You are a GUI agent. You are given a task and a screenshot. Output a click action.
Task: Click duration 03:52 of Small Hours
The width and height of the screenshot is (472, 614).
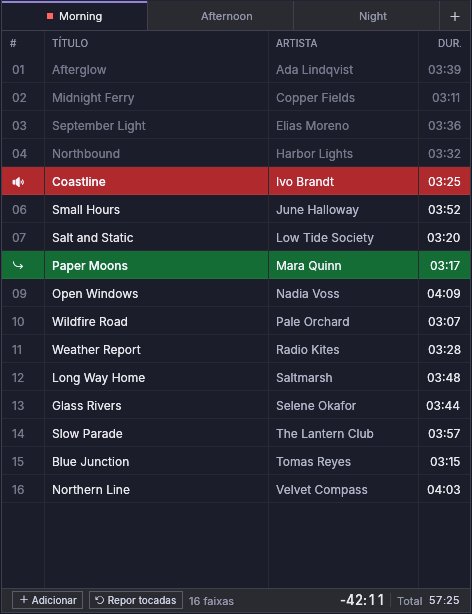click(x=444, y=209)
